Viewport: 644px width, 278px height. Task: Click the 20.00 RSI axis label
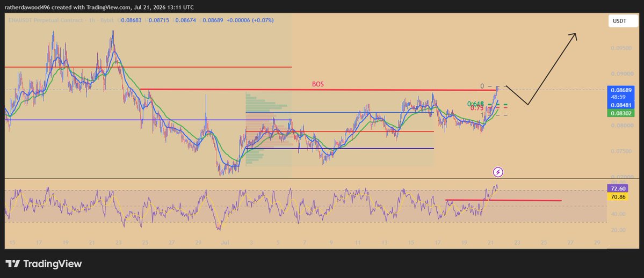pos(617,230)
